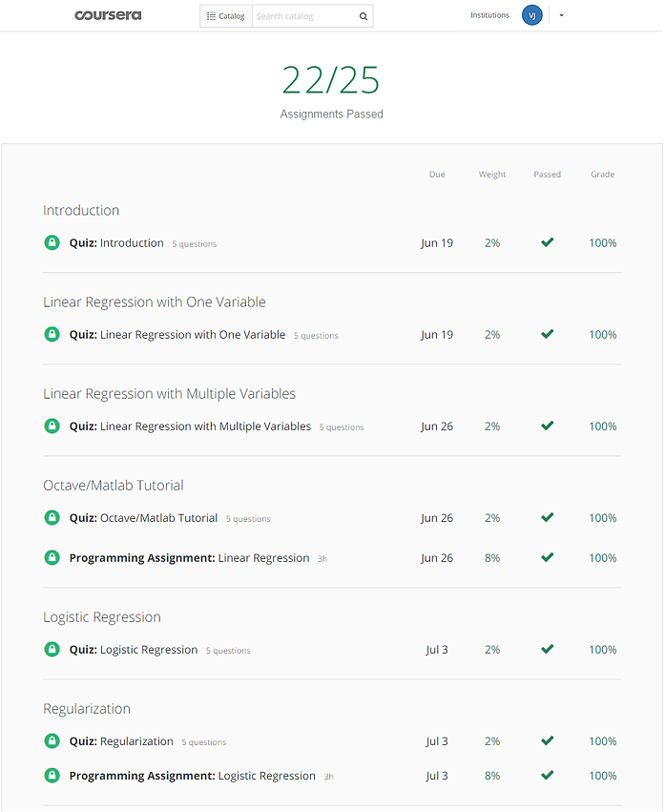Click lock icon beside Quiz: Introduction
This screenshot has height=812, width=665.
coord(52,242)
